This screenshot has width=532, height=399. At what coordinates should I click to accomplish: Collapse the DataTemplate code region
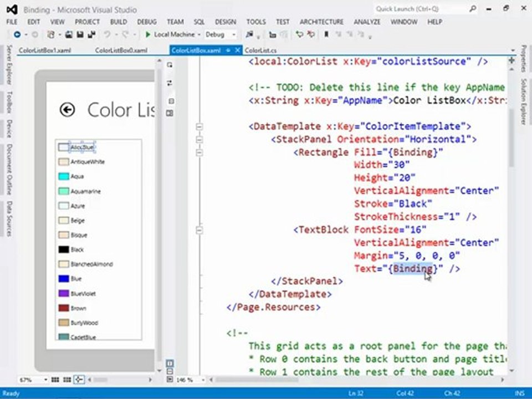point(199,126)
